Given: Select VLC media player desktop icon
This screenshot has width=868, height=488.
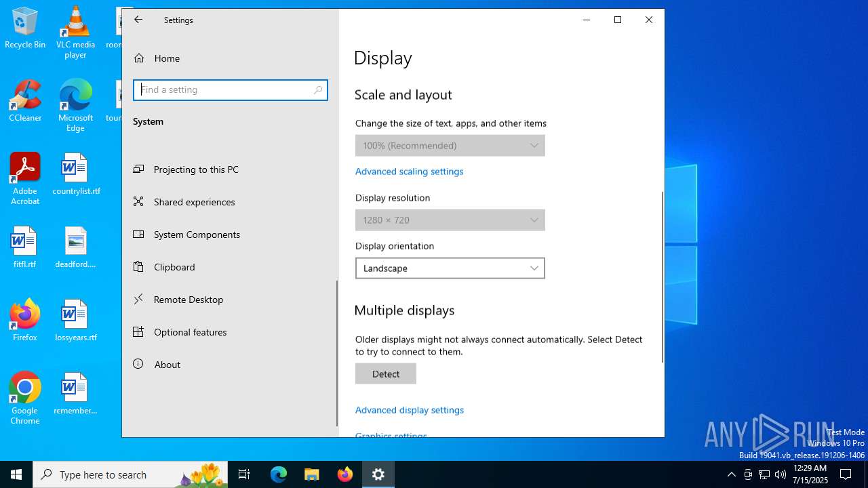Looking at the screenshot, I should point(75,32).
